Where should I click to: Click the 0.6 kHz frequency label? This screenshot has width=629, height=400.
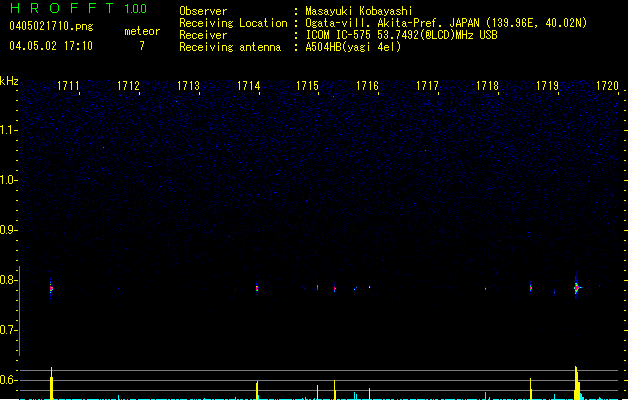pos(8,380)
